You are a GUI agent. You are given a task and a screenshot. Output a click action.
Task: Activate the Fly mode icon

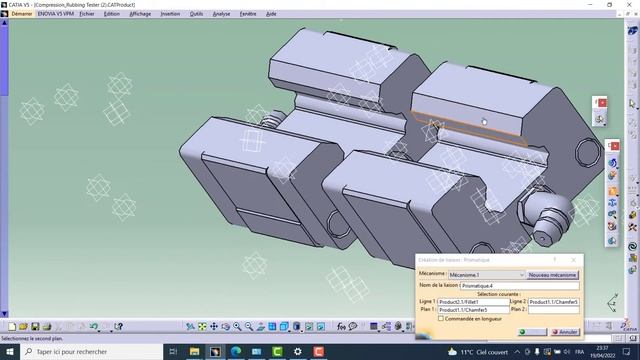(190, 327)
